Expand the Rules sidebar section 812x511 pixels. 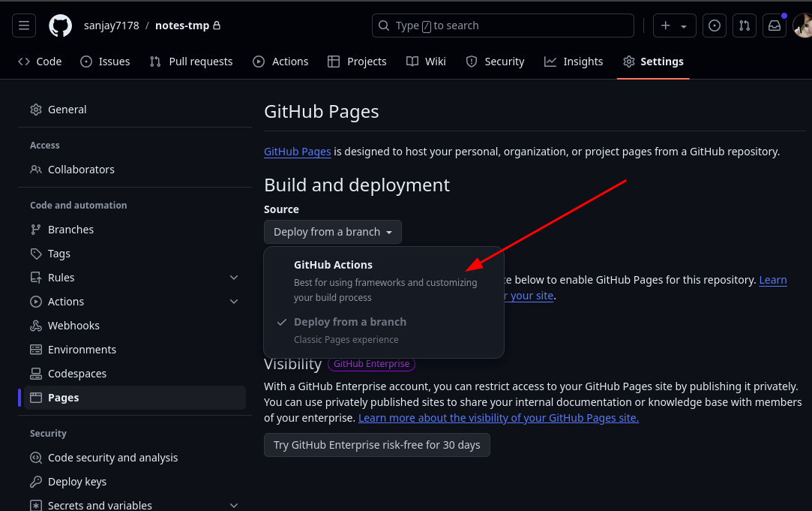(x=233, y=278)
